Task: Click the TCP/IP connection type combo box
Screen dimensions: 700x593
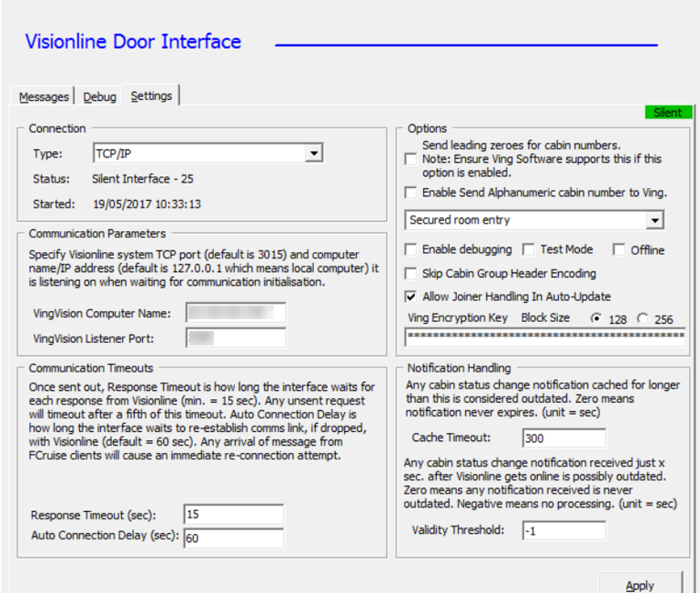Action: click(208, 153)
